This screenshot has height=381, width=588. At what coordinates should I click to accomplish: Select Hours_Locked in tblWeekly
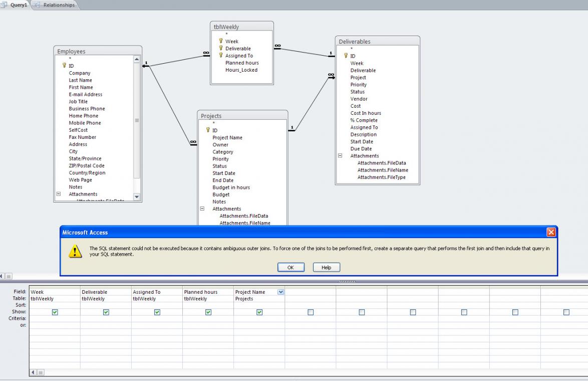(x=241, y=70)
